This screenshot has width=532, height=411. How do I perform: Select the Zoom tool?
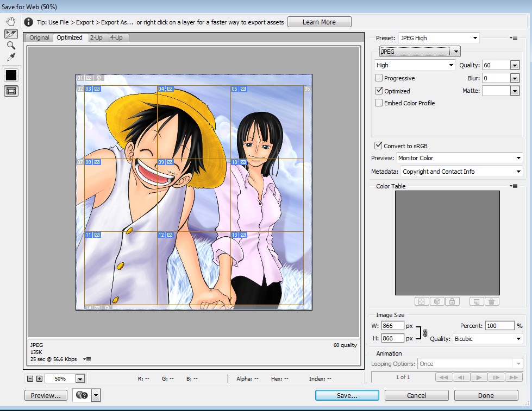[x=11, y=46]
